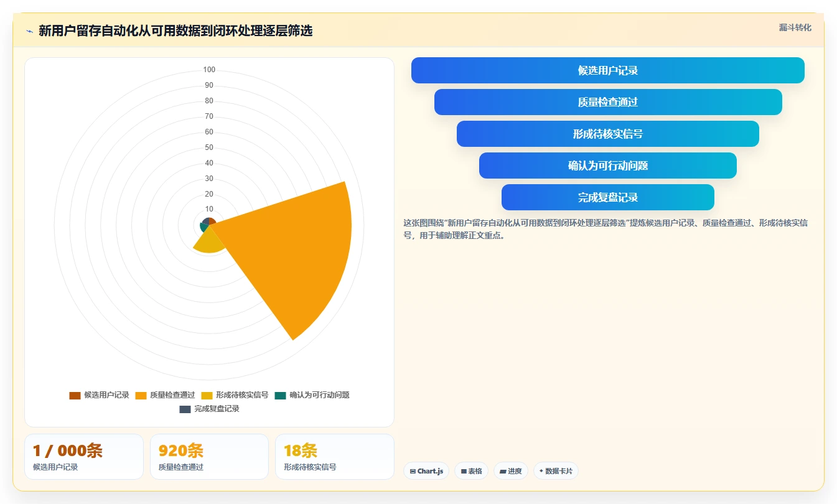Select the 完成复盘记录 funnel bar
The height and width of the screenshot is (504, 837).
coord(608,197)
